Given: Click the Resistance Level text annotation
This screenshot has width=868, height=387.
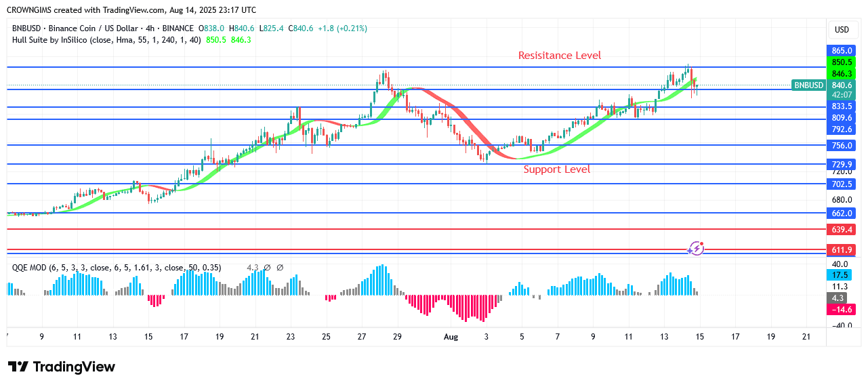Looking at the screenshot, I should 560,56.
